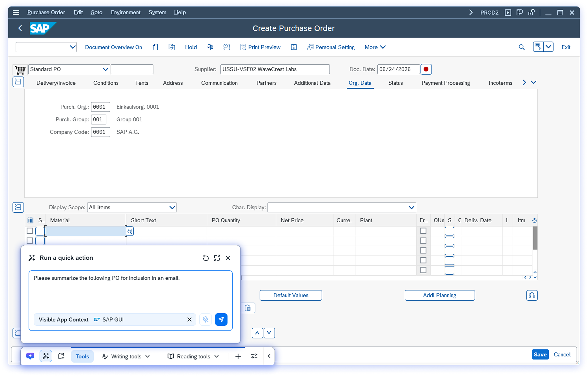Click the session play icon next to PROD2

click(x=508, y=12)
